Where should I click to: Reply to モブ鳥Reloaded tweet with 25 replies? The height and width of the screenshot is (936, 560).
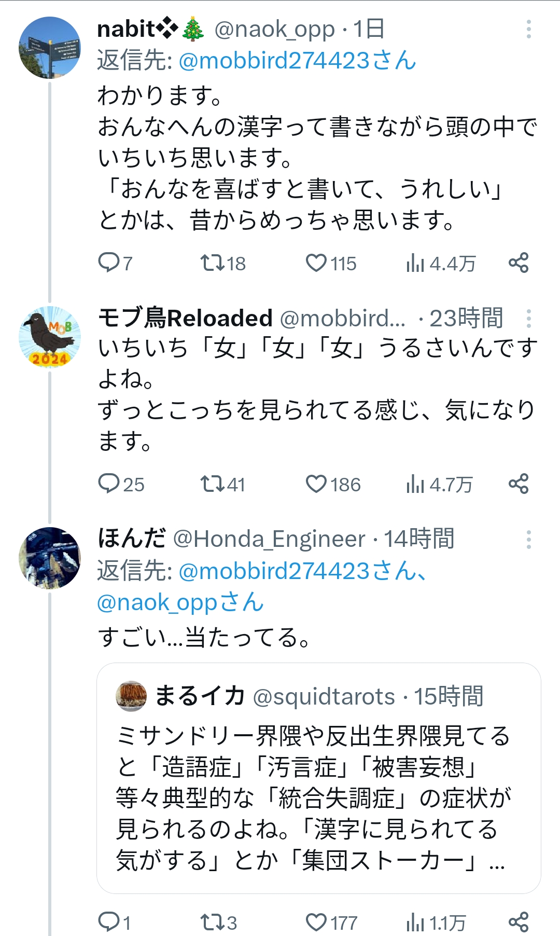click(121, 484)
